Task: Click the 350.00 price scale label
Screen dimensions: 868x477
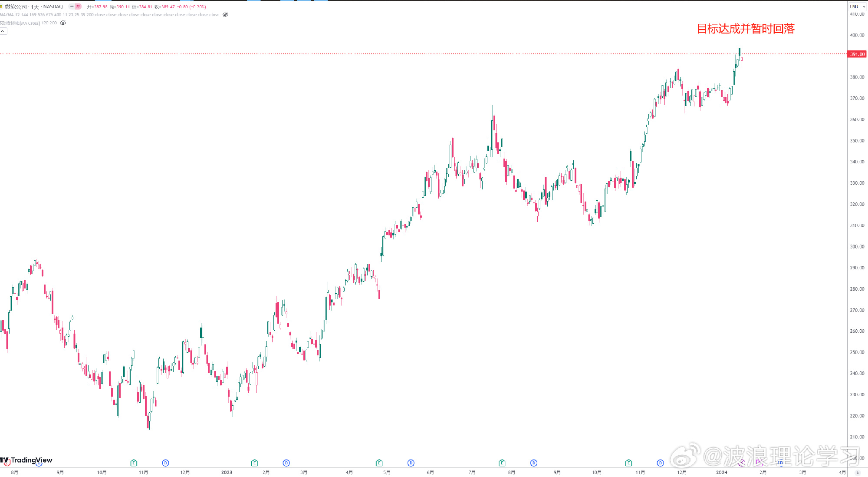Action: tap(857, 141)
